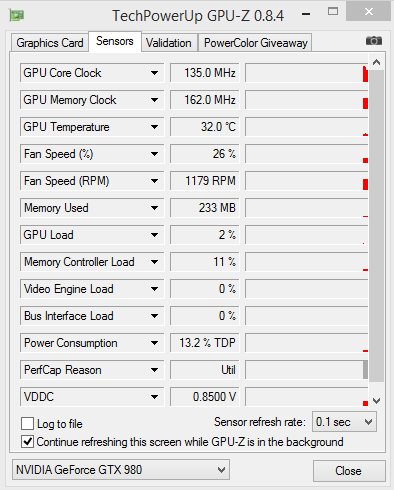
Task: Expand the Power Consumption sensor dropdown
Action: (154, 343)
